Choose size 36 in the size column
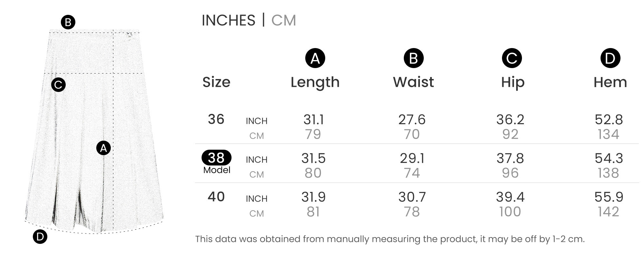Viewport: 644px width, 260px height. (x=216, y=119)
